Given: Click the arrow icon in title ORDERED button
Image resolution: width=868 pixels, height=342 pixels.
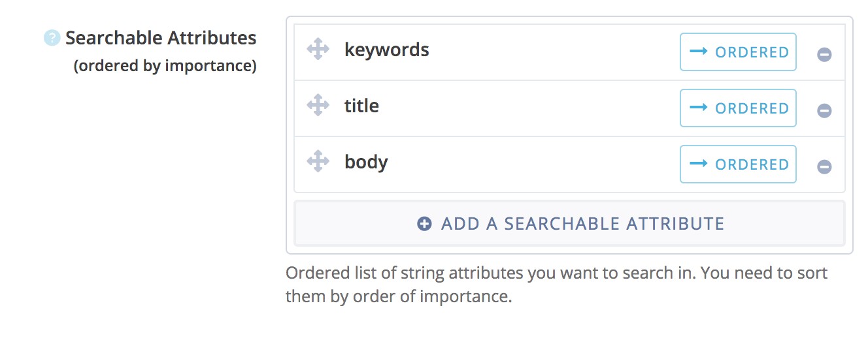Looking at the screenshot, I should (x=699, y=108).
